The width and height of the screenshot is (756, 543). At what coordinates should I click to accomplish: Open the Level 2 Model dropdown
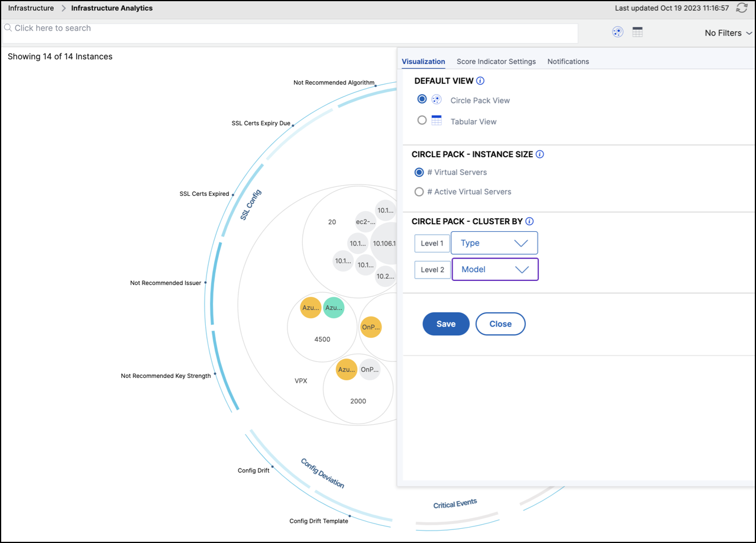tap(495, 269)
